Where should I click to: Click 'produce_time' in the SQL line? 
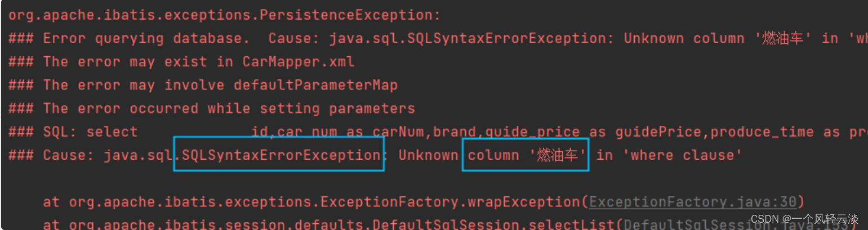pyautogui.click(x=762, y=132)
